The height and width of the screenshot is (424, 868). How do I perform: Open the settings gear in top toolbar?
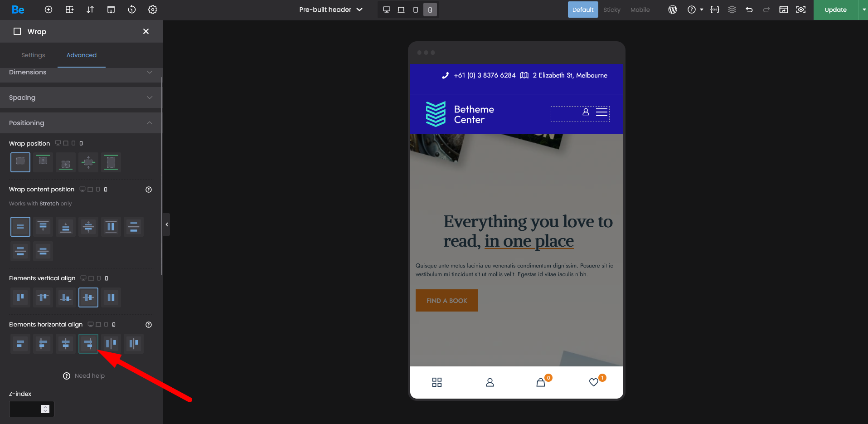[x=153, y=10]
